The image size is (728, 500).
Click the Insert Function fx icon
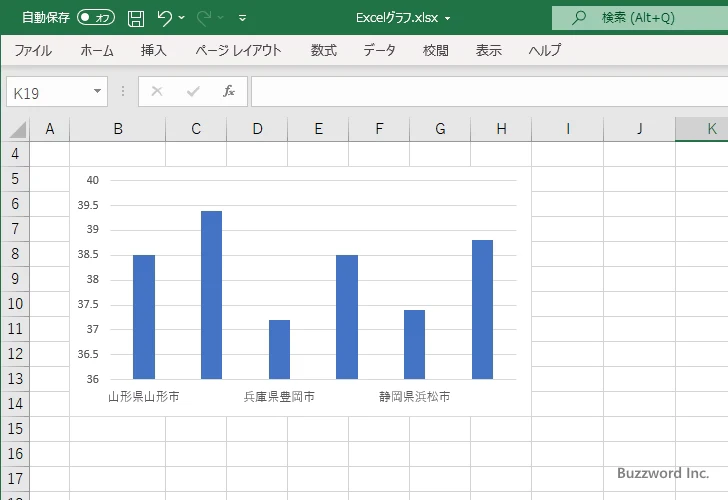[229, 91]
